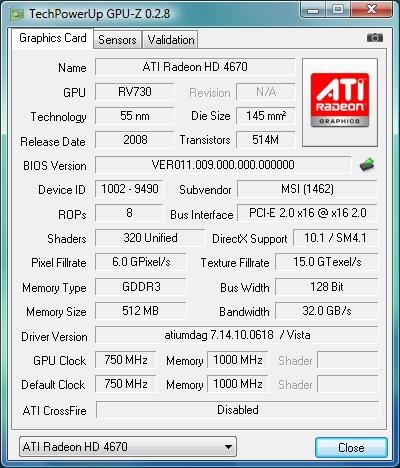Click the Close button
The image size is (400, 468).
click(x=351, y=447)
